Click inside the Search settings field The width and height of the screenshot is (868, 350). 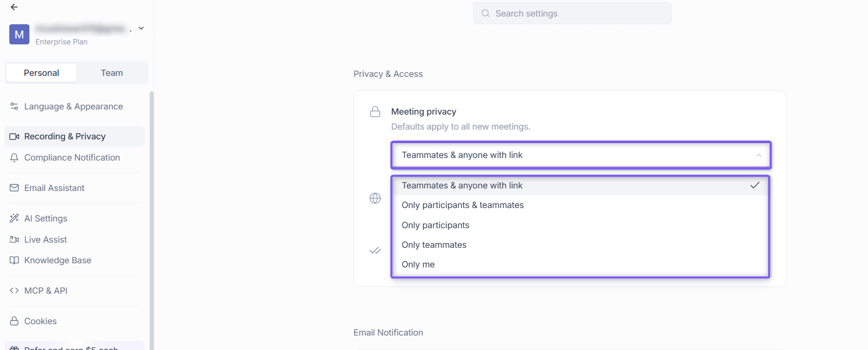572,13
